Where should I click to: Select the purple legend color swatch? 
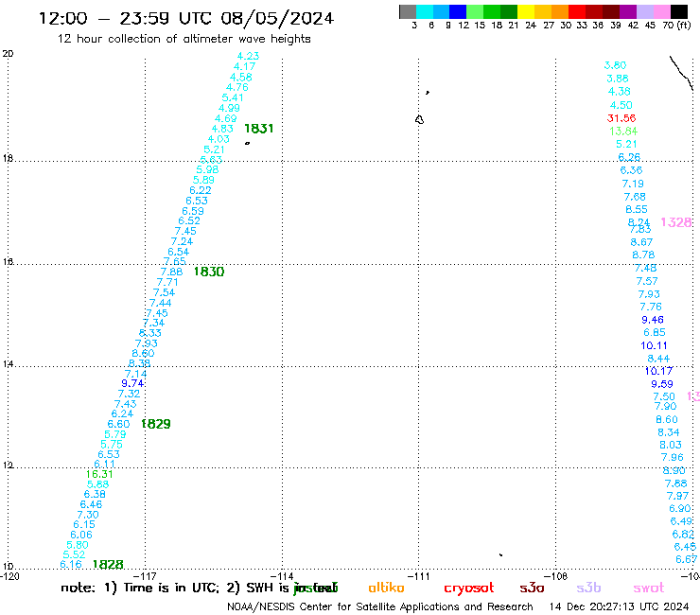point(628,11)
